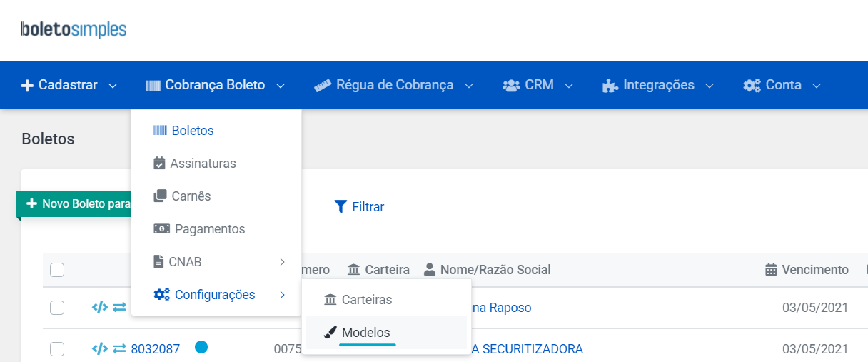The height and width of the screenshot is (362, 868).
Task: Click the green Novo Boleto button
Action: click(74, 204)
